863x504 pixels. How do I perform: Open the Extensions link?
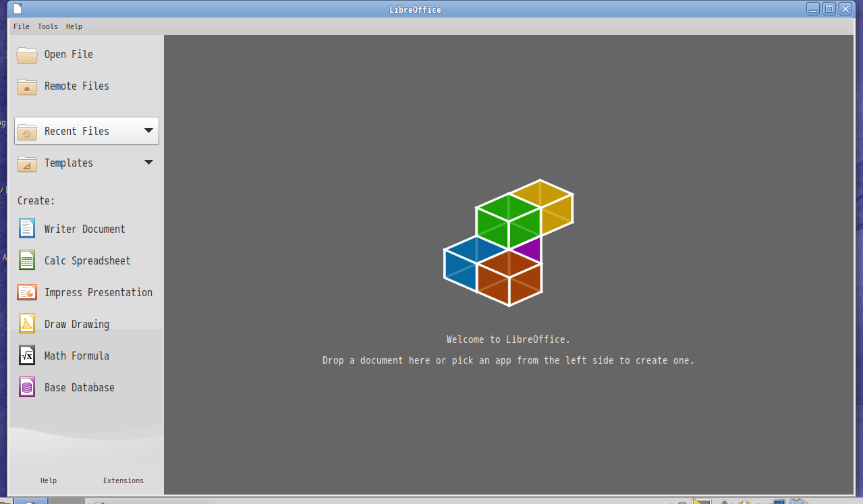coord(123,480)
